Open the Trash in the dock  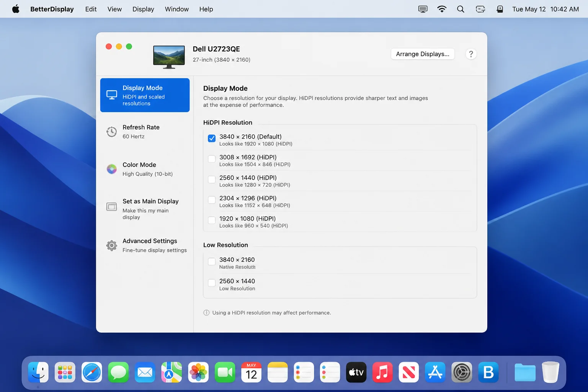[x=551, y=372]
